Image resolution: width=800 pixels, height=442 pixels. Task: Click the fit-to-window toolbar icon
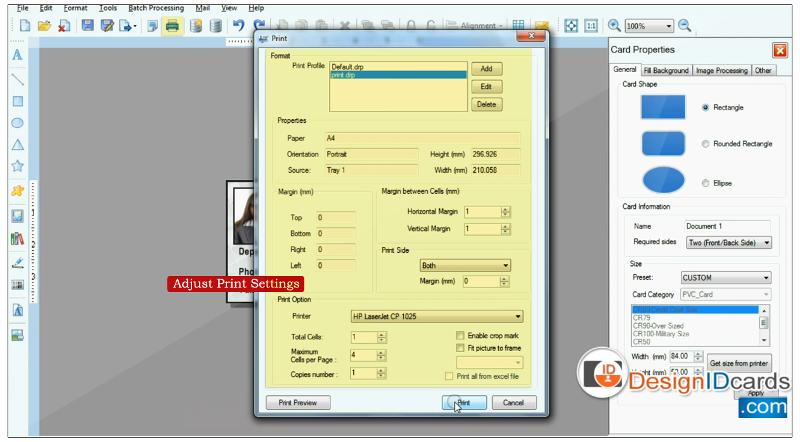pos(571,26)
